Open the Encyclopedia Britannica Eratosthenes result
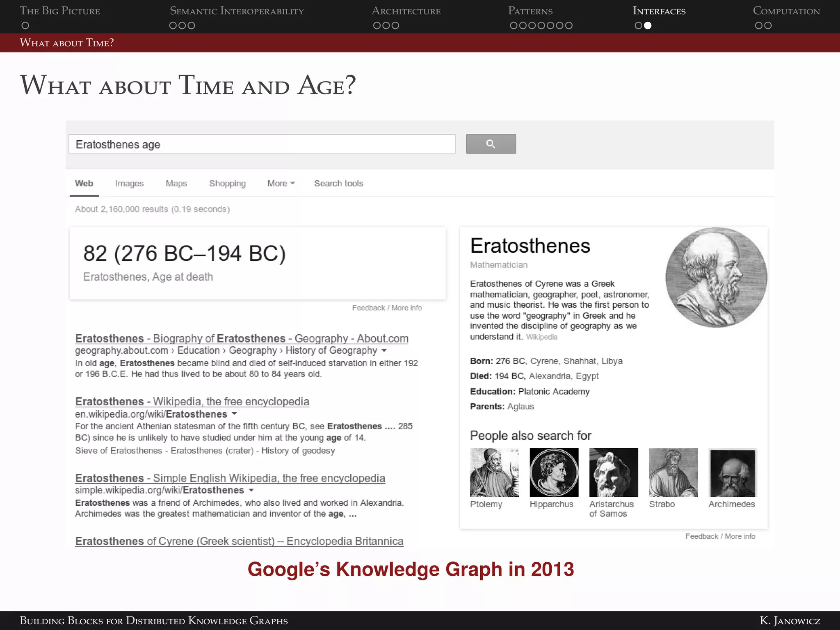The height and width of the screenshot is (630, 840). coord(239,541)
